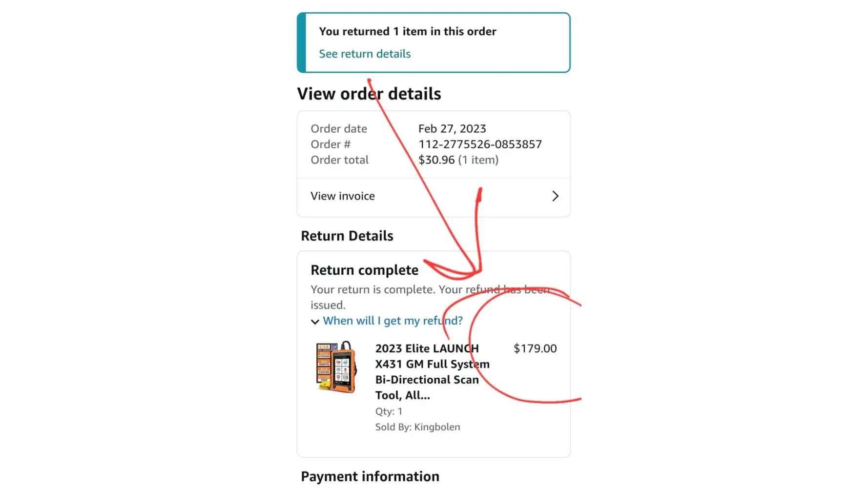Click the Feb 27, 2023 order date

(x=452, y=129)
